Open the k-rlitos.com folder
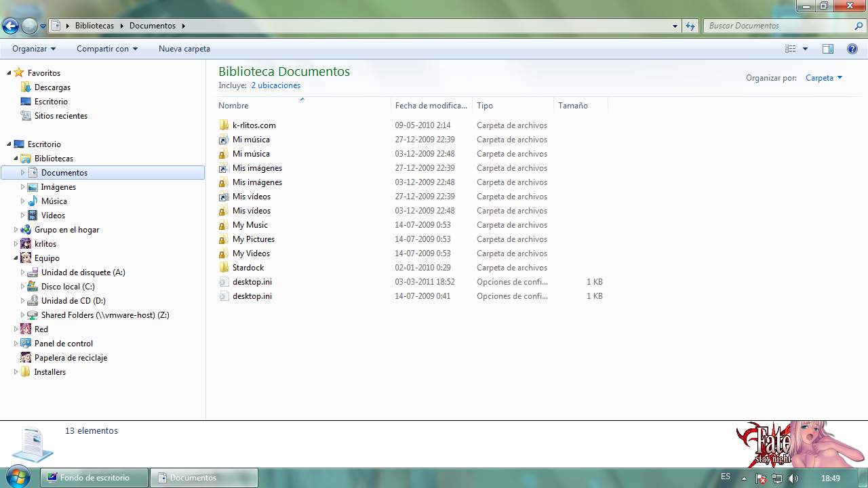Screen dimensions: 868x488 [x=254, y=125]
